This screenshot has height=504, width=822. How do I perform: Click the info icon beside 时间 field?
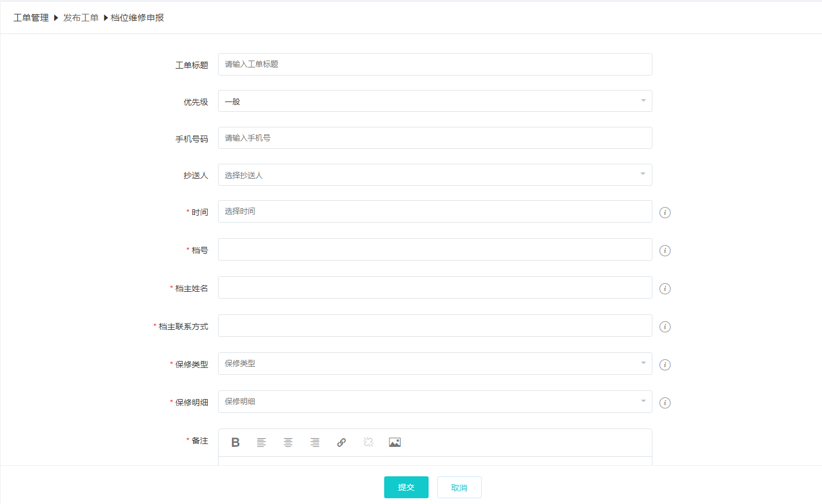(x=665, y=212)
